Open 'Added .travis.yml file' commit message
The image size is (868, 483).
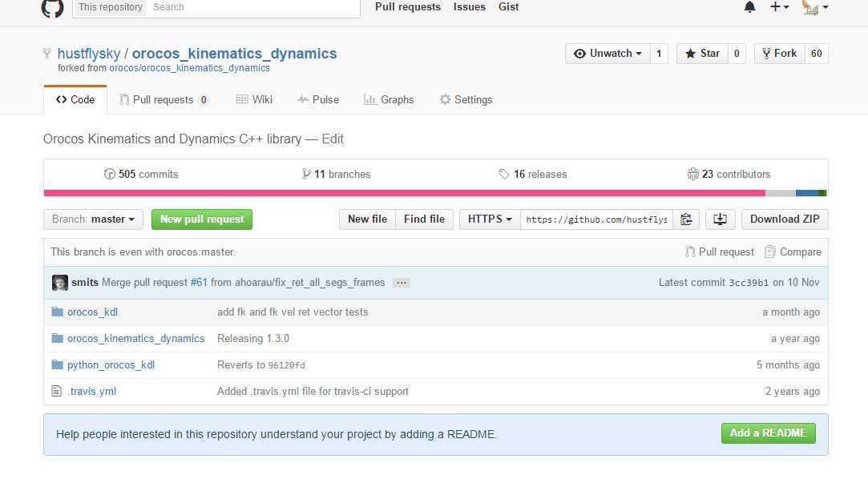click(313, 392)
